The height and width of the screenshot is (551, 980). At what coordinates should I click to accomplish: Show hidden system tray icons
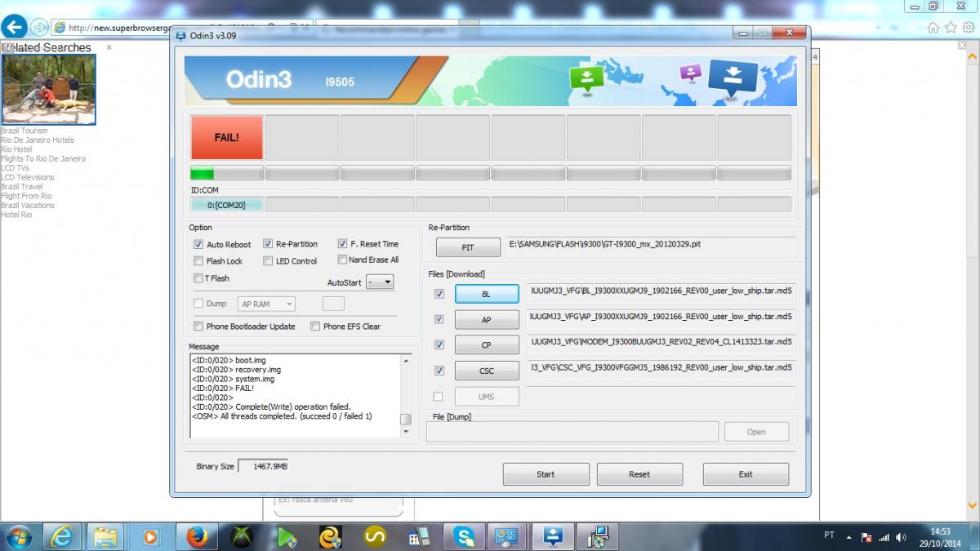(x=850, y=537)
